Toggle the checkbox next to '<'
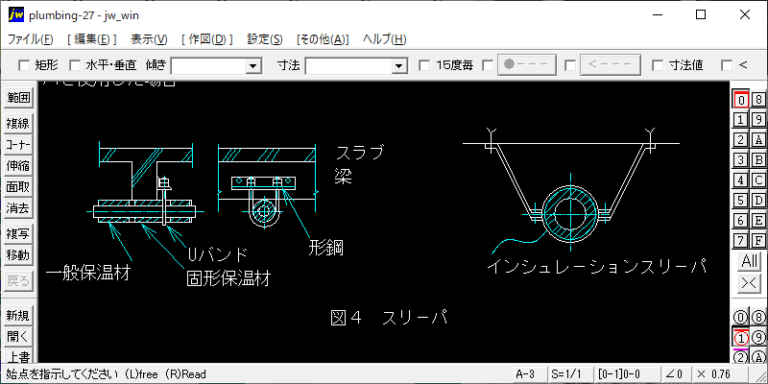Viewport: 768px width, 384px height. click(x=727, y=65)
